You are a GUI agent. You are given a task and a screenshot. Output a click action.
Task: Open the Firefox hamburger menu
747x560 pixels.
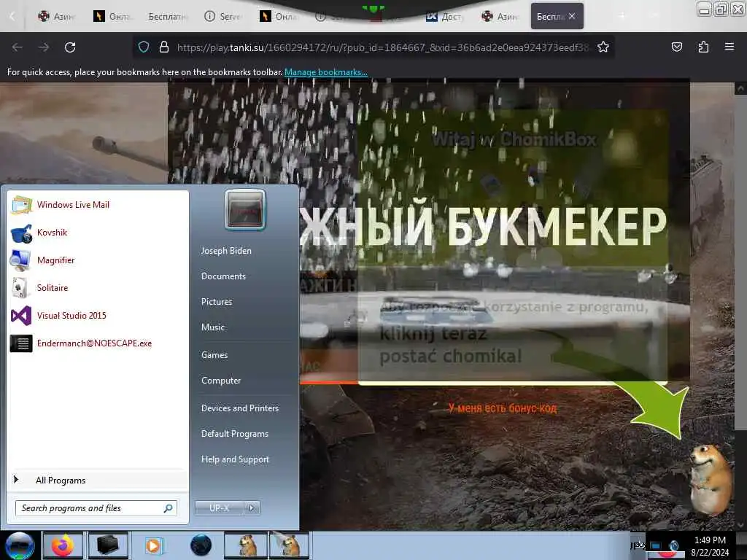729,47
